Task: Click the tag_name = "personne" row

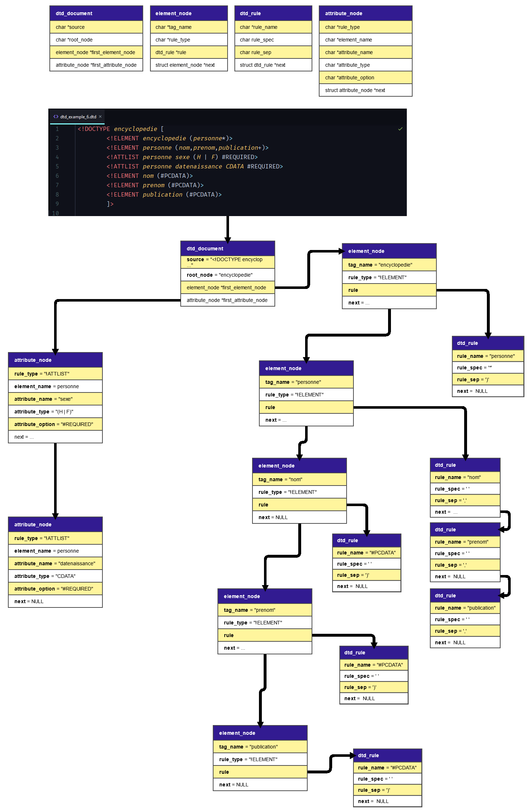Action: [x=306, y=382]
